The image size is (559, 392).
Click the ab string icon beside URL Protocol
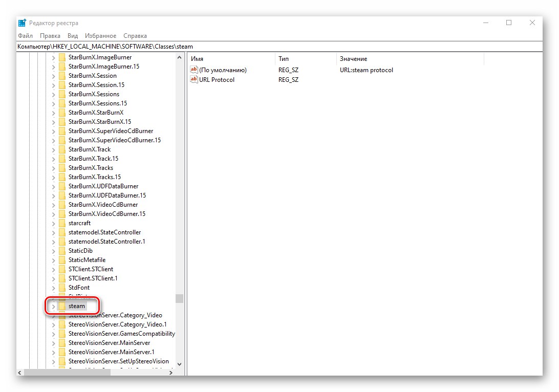pyautogui.click(x=193, y=79)
